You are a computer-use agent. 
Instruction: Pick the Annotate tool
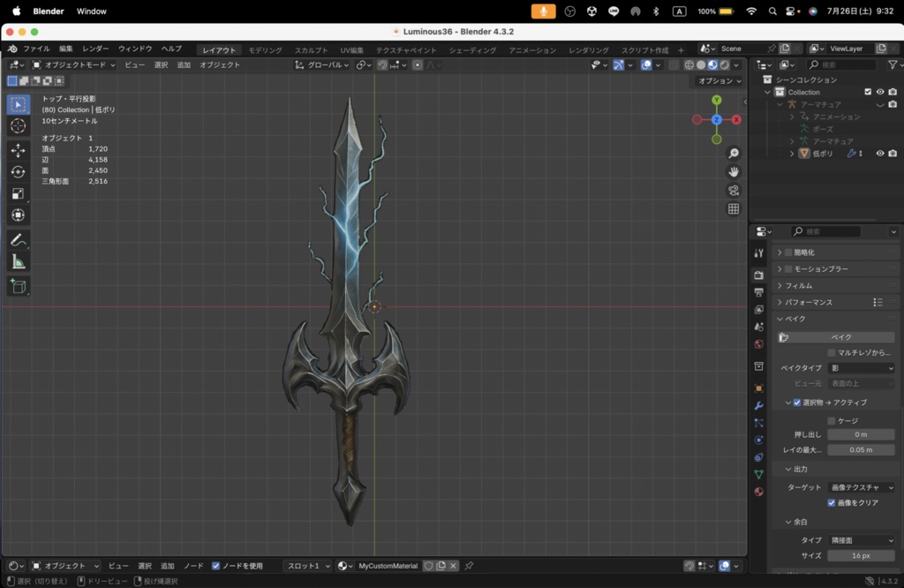[x=19, y=238]
